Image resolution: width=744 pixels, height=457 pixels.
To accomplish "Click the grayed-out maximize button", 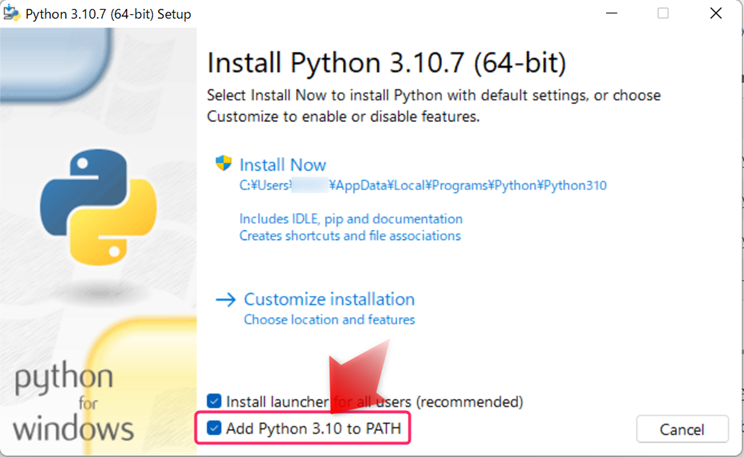I will point(663,15).
